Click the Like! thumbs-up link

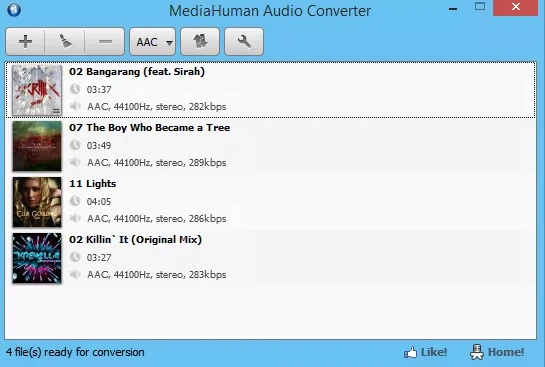tap(425, 352)
